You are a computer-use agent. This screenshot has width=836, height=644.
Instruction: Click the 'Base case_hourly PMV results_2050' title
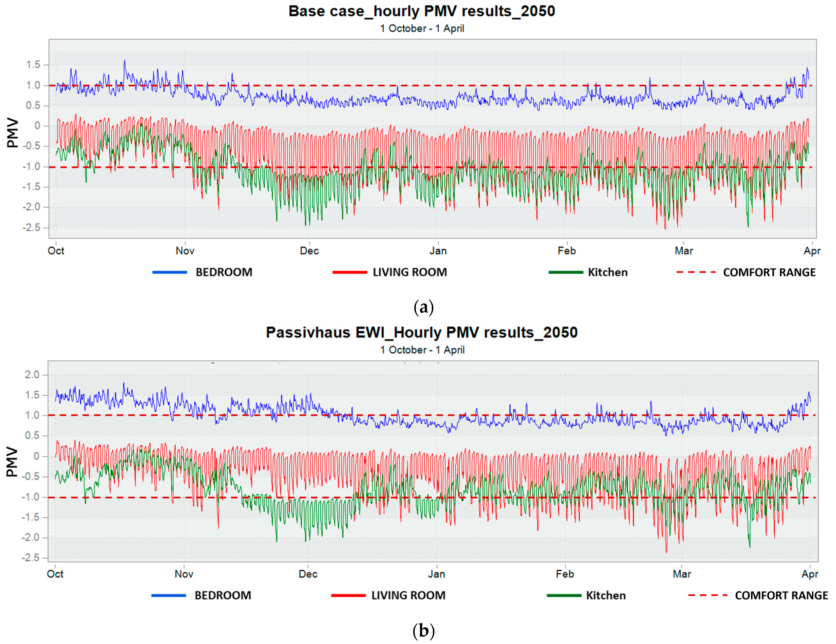(x=422, y=11)
